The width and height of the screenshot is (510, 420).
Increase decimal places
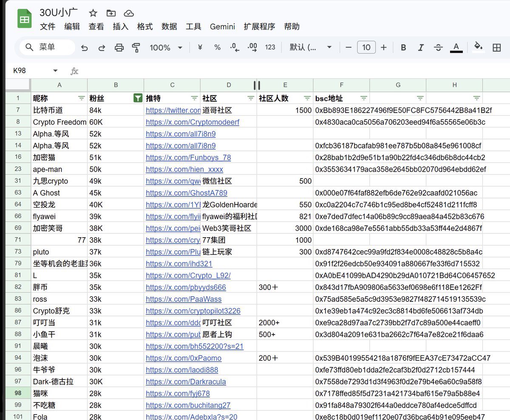pos(252,48)
